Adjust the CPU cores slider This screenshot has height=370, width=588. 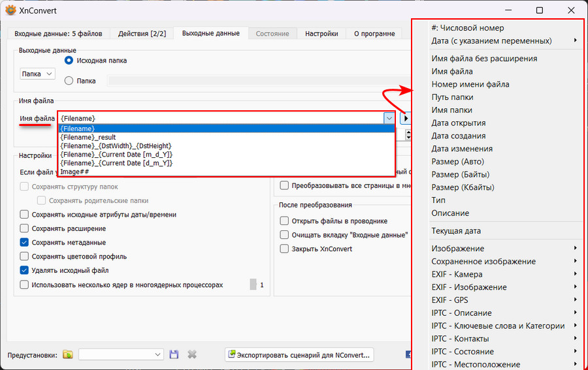(253, 285)
